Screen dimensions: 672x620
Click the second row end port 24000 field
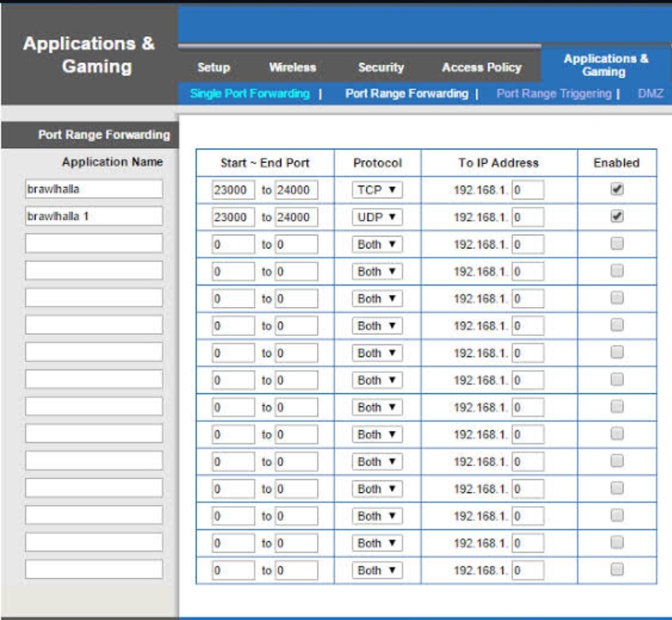[x=296, y=217]
